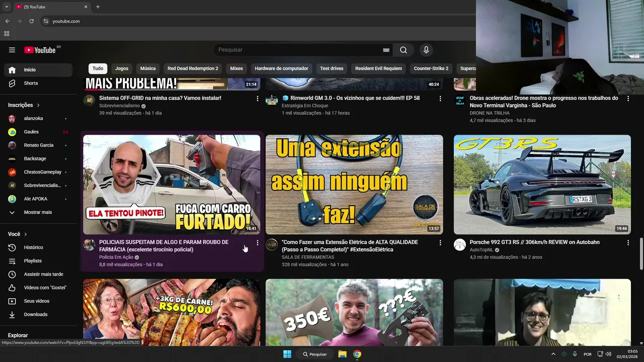
Task: Open the +3KG DE CARNE thumbnail
Action: click(x=172, y=312)
